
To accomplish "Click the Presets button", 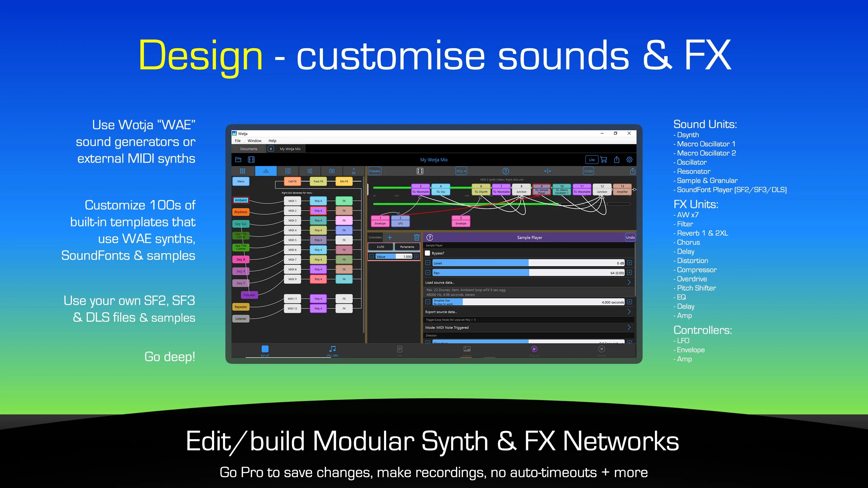I will click(375, 171).
